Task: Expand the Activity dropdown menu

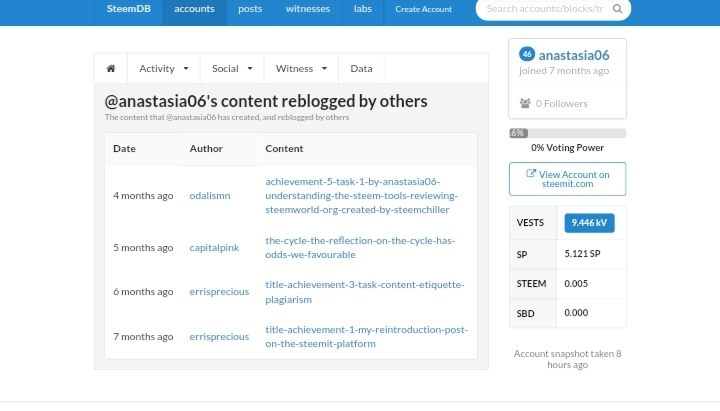Action: coord(164,68)
